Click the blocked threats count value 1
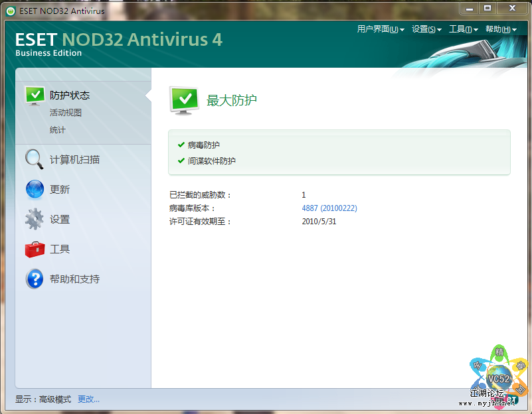532x414 pixels. [304, 195]
